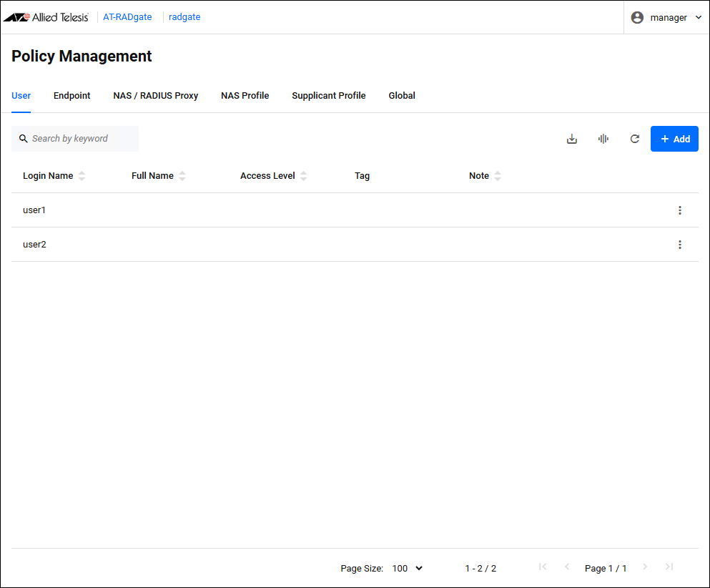Refresh the user list
This screenshot has height=588, width=710.
[634, 139]
